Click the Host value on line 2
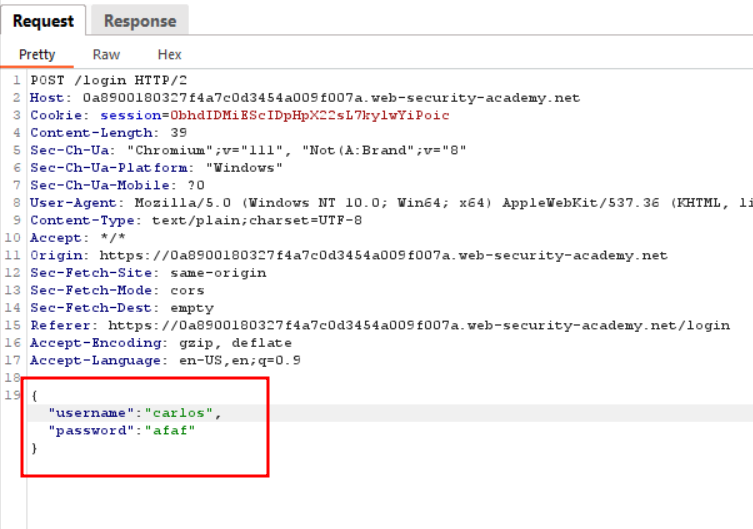Viewport: 753px width, 529px height. click(x=331, y=98)
